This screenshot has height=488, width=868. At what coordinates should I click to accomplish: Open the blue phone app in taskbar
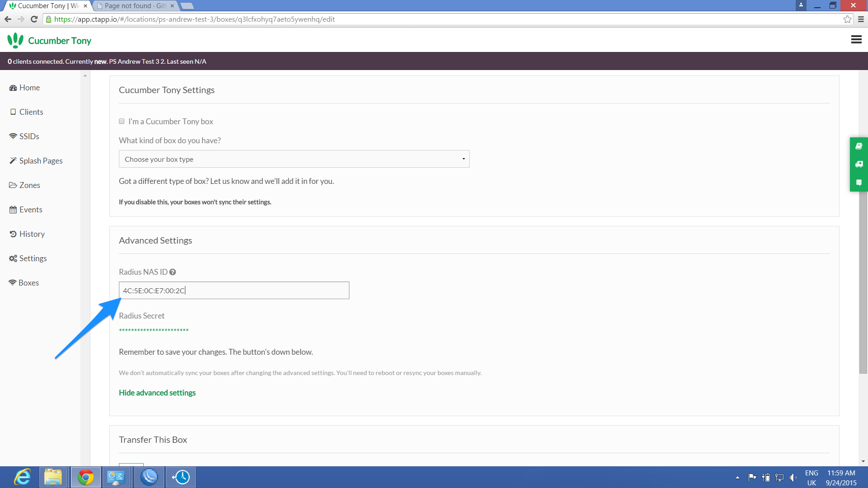tap(149, 477)
